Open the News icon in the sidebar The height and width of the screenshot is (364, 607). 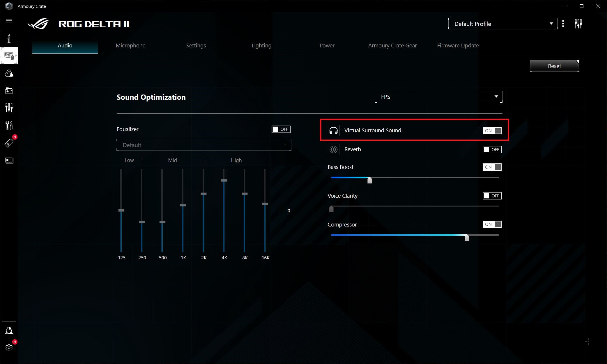coord(9,160)
